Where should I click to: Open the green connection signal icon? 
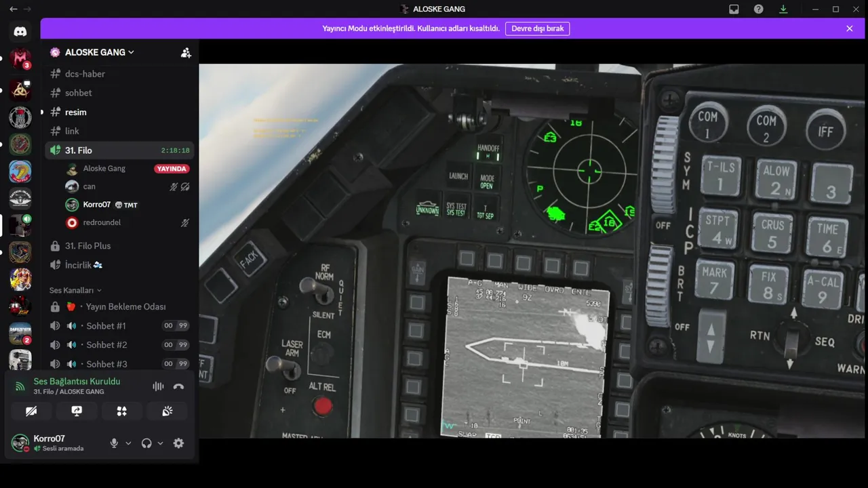[20, 386]
